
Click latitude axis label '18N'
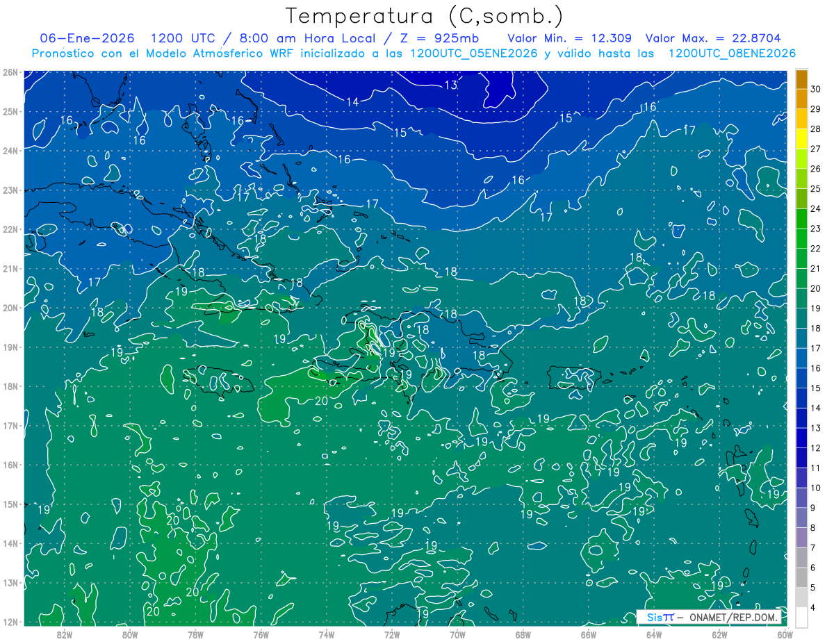tap(10, 386)
